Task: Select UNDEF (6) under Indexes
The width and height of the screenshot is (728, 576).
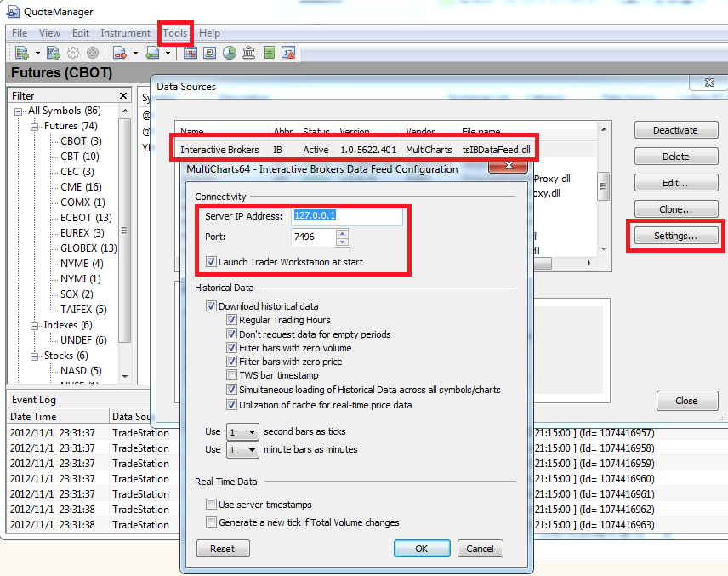Action: click(x=83, y=340)
